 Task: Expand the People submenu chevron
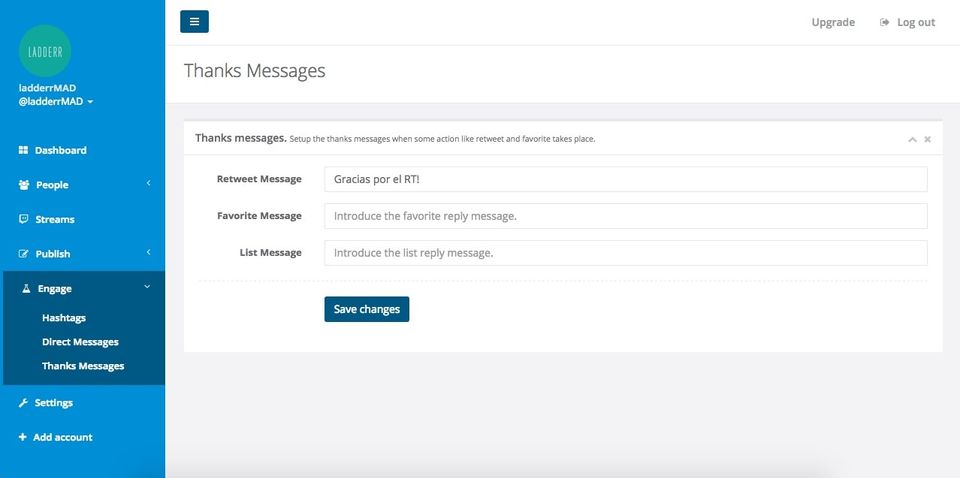click(148, 183)
